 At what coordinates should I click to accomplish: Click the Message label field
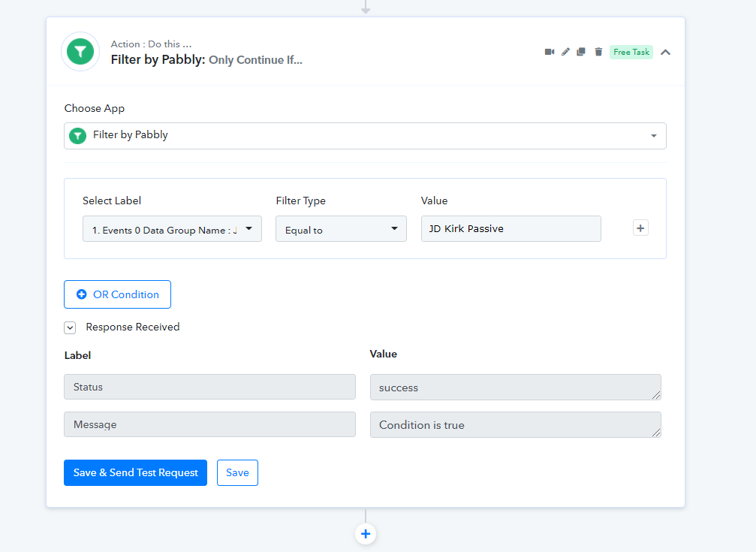[209, 424]
